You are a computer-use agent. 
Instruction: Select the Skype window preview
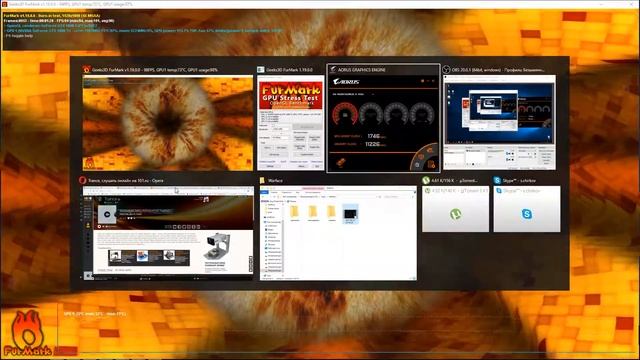[527, 209]
